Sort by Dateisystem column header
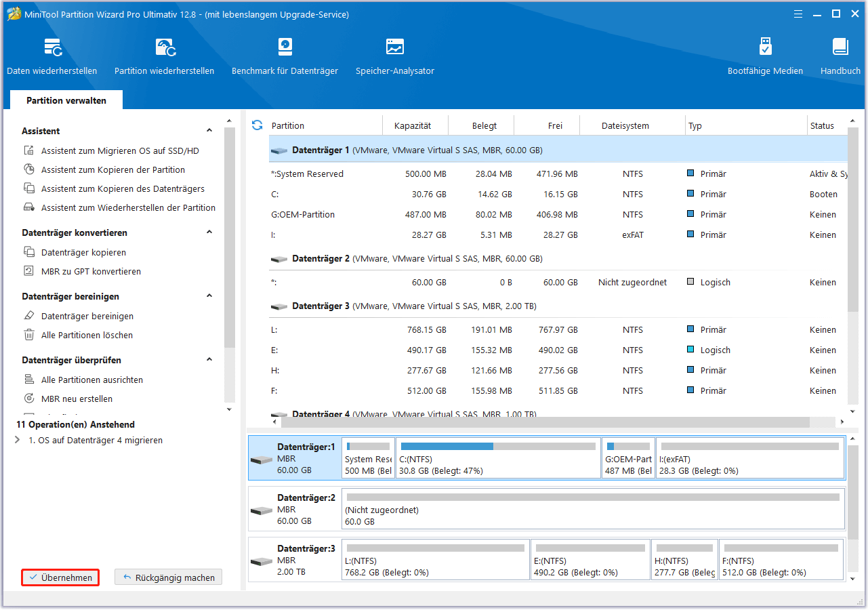 coord(633,125)
